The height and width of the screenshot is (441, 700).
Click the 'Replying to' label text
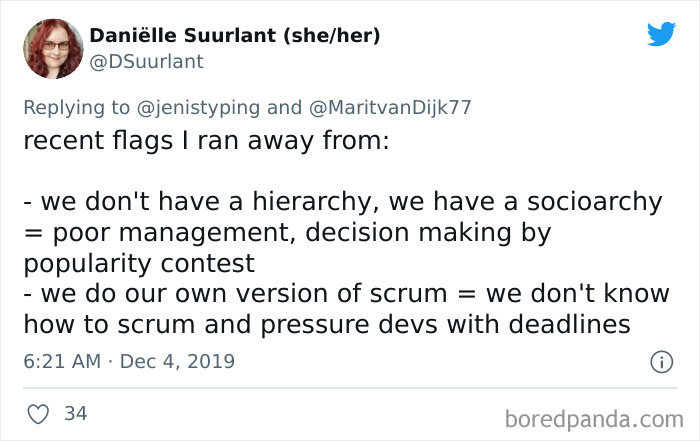coord(76,108)
